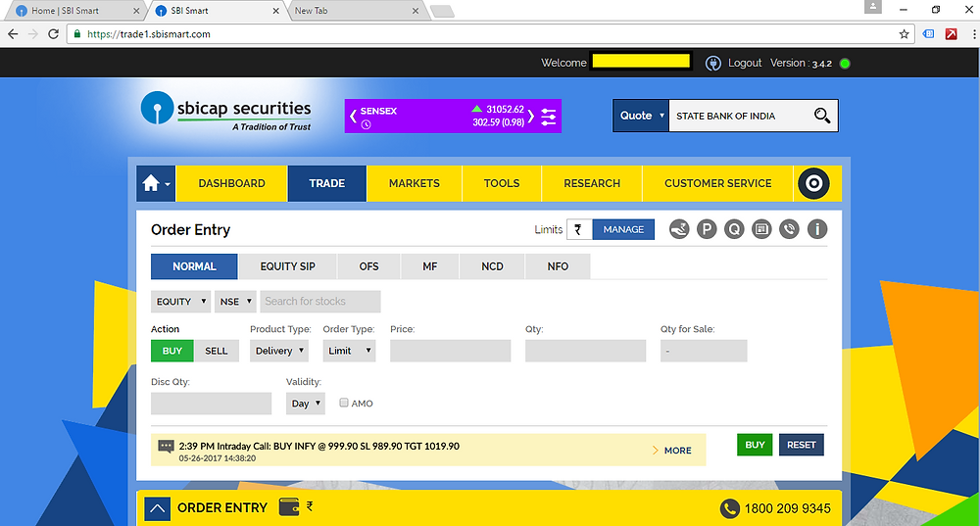Show next index with right ticker arrow
Viewport: 980px width, 526px height.
pyautogui.click(x=530, y=117)
